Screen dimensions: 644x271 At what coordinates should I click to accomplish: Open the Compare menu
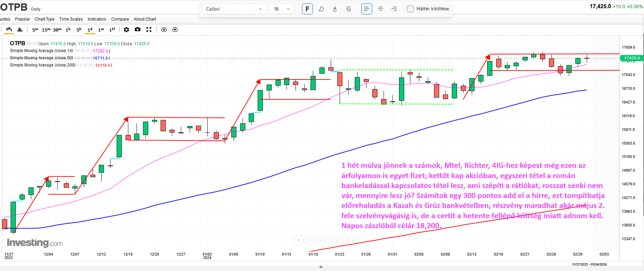click(120, 19)
